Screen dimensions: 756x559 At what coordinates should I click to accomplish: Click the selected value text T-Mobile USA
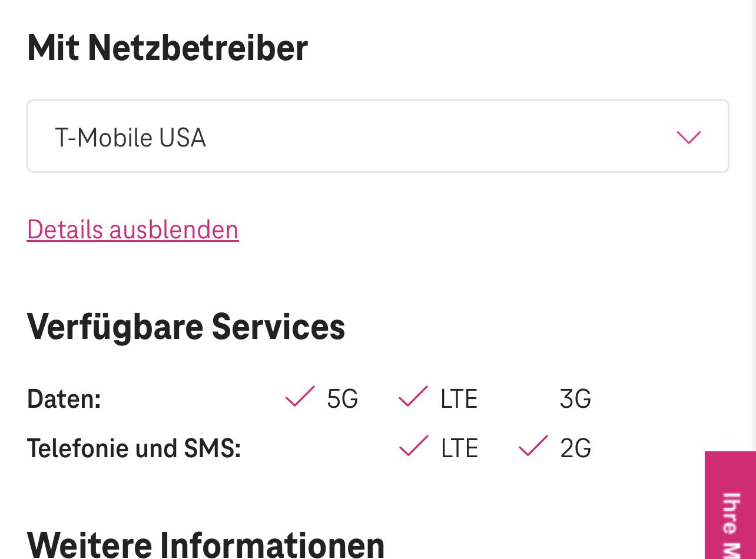coord(130,138)
